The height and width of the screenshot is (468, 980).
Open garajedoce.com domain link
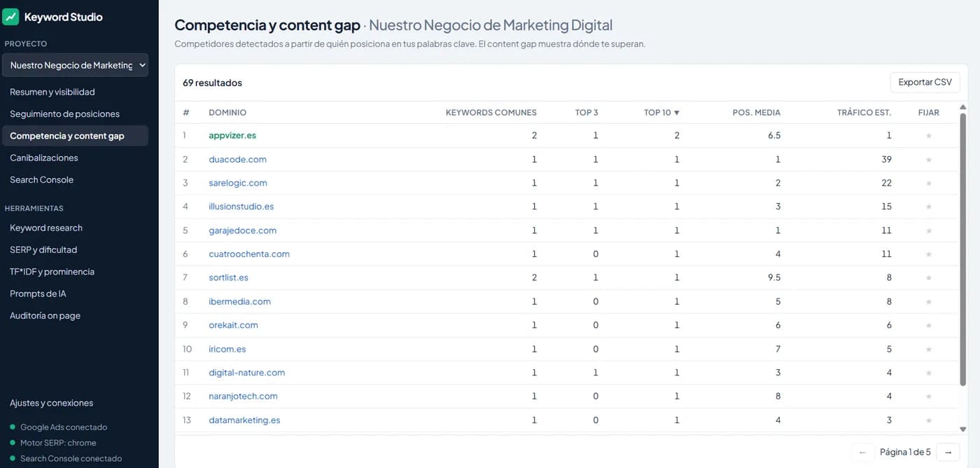(242, 230)
